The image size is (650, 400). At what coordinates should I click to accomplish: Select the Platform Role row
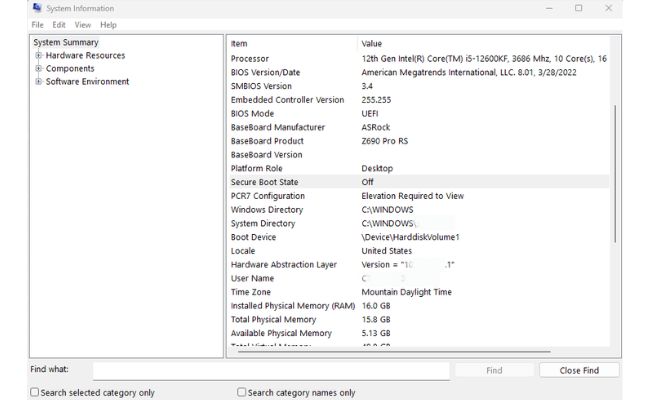click(x=419, y=168)
